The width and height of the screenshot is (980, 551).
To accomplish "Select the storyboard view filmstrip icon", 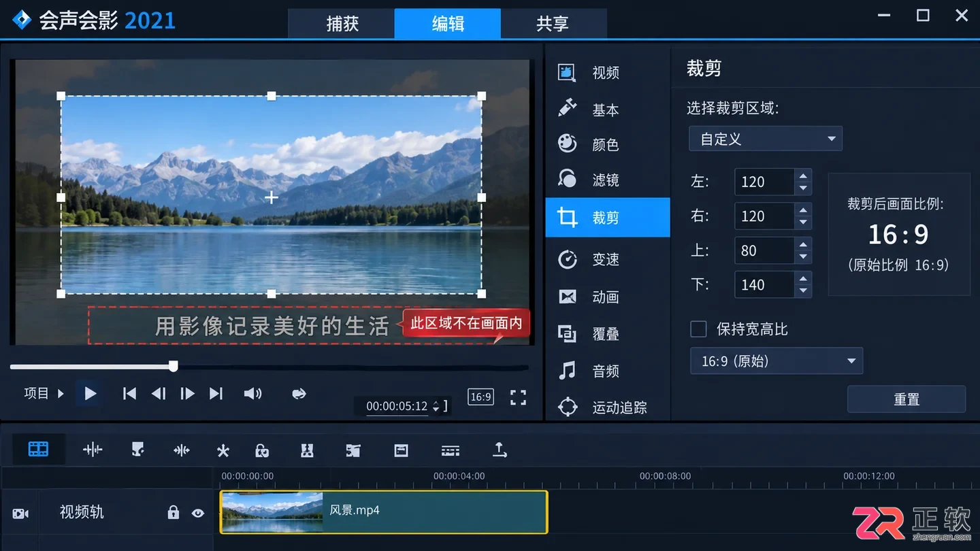I will (x=39, y=449).
